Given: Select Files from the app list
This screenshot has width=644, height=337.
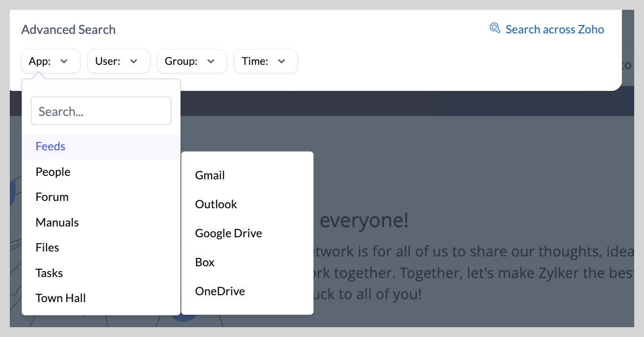Looking at the screenshot, I should 48,248.
